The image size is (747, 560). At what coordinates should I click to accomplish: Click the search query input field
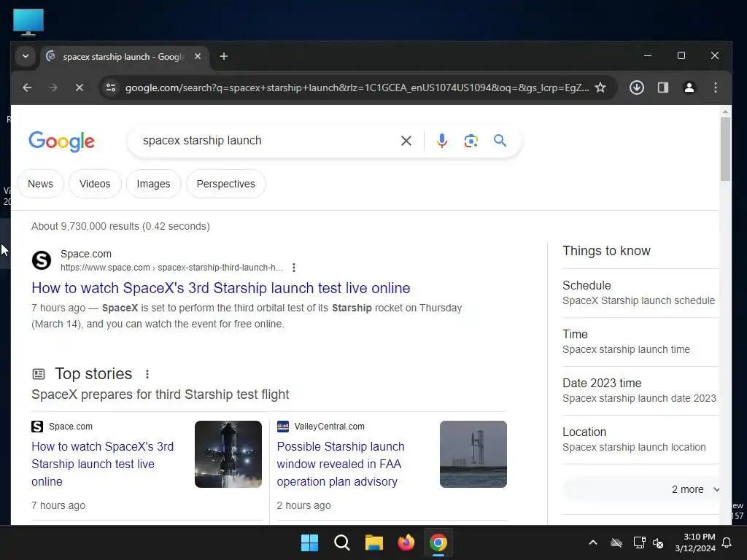tap(267, 141)
